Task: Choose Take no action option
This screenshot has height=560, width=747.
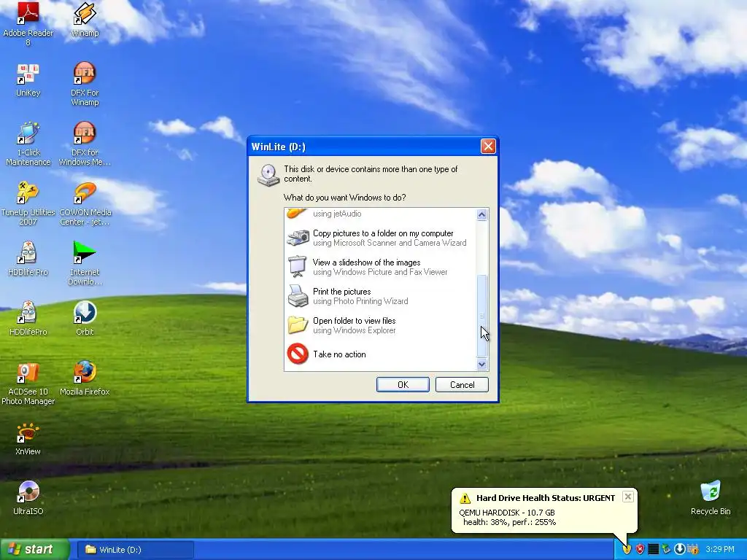Action: (380, 354)
